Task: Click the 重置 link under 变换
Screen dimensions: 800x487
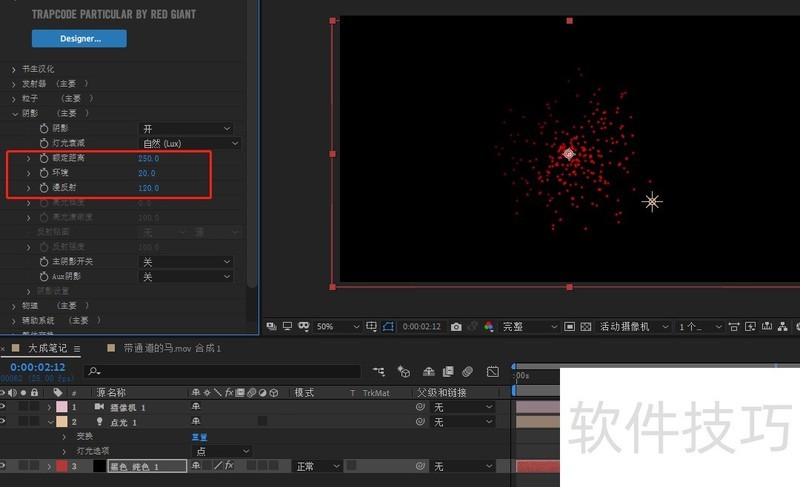Action: click(x=201, y=437)
